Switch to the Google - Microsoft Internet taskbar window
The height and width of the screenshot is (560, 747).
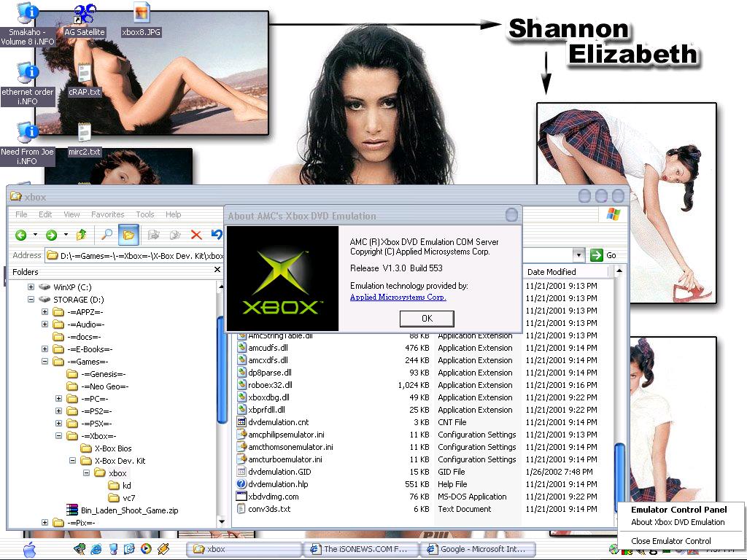point(478,549)
